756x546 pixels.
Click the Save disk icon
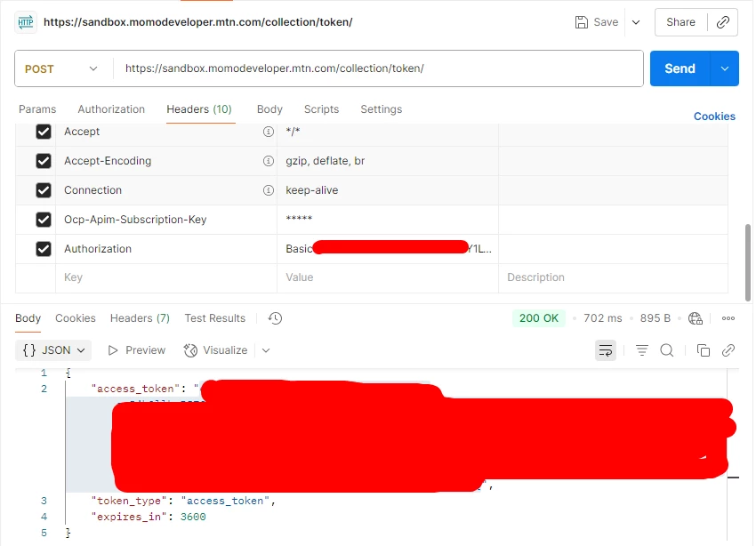click(x=582, y=22)
